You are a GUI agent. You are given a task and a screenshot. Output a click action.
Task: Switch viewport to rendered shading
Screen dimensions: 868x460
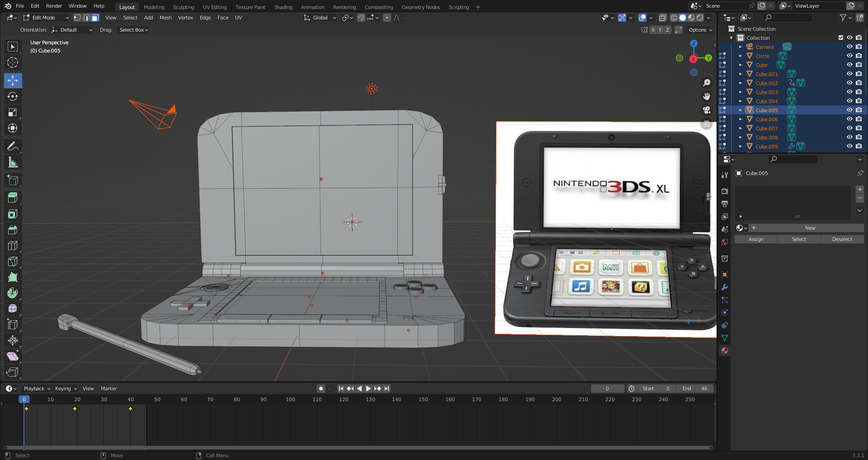(x=699, y=18)
